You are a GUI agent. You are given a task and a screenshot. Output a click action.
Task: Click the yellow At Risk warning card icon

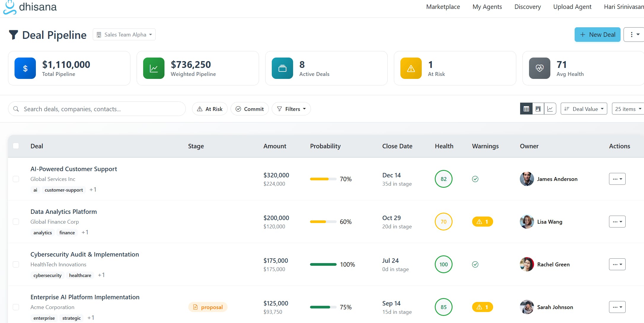411,68
